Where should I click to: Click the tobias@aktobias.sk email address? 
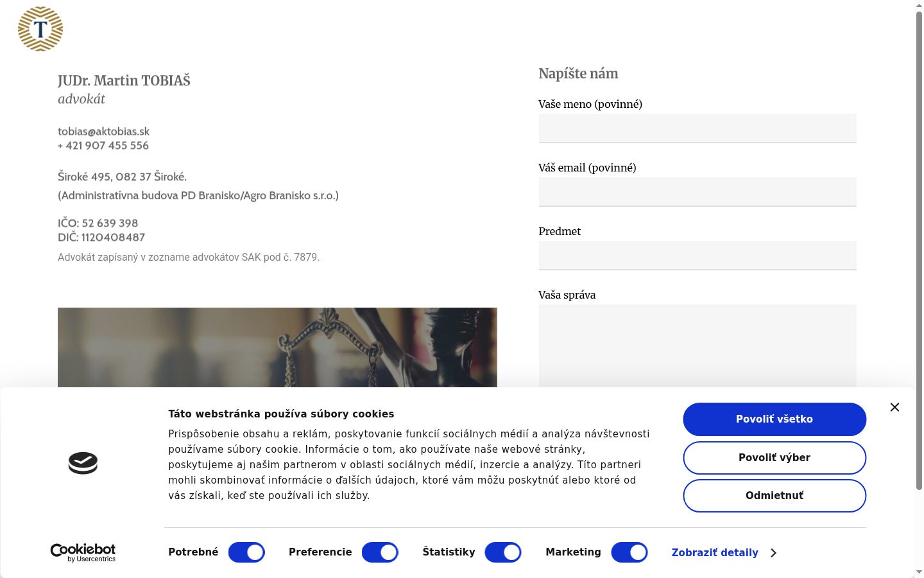(103, 132)
